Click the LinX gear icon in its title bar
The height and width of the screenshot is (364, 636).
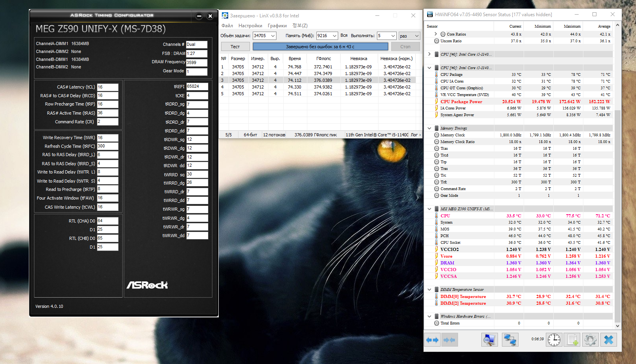coord(225,15)
